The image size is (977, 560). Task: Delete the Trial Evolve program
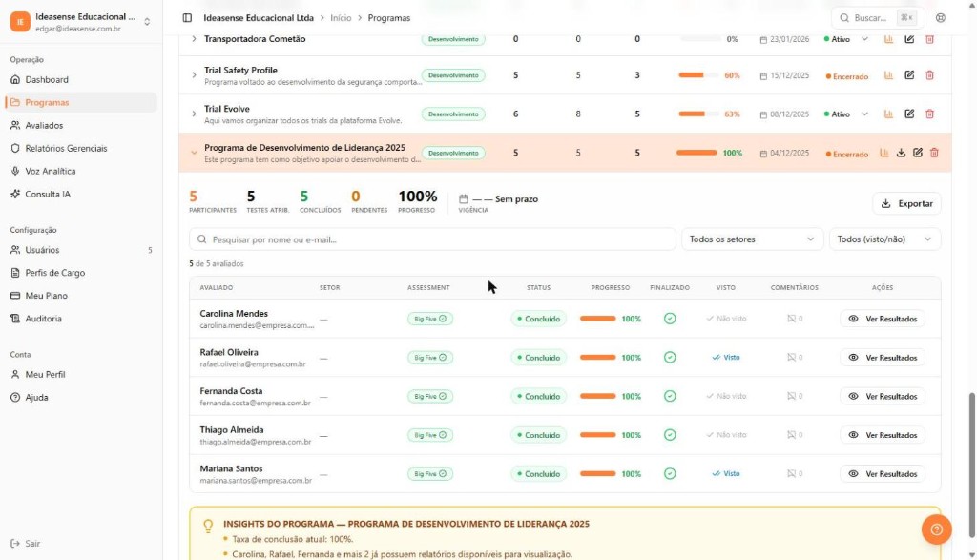(929, 114)
